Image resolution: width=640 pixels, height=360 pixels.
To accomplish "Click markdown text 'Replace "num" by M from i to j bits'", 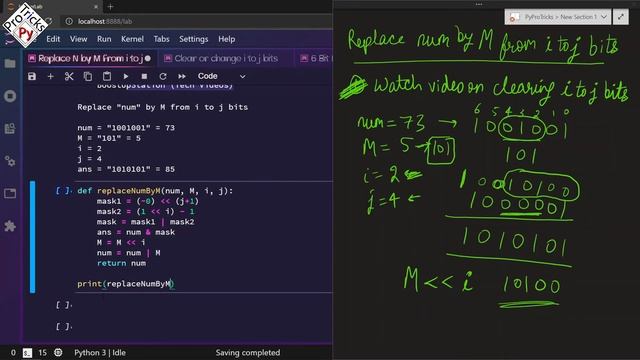I will [162, 107].
